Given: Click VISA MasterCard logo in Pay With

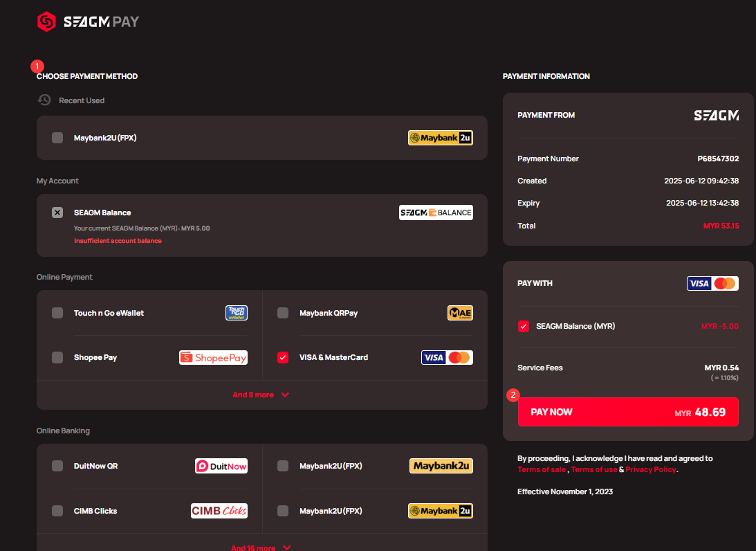Looking at the screenshot, I should (x=712, y=283).
